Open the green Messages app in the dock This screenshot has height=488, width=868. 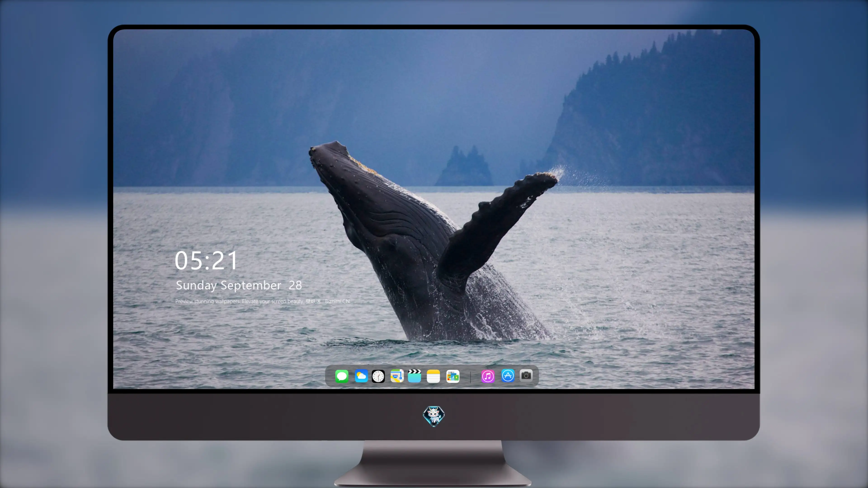(x=342, y=376)
